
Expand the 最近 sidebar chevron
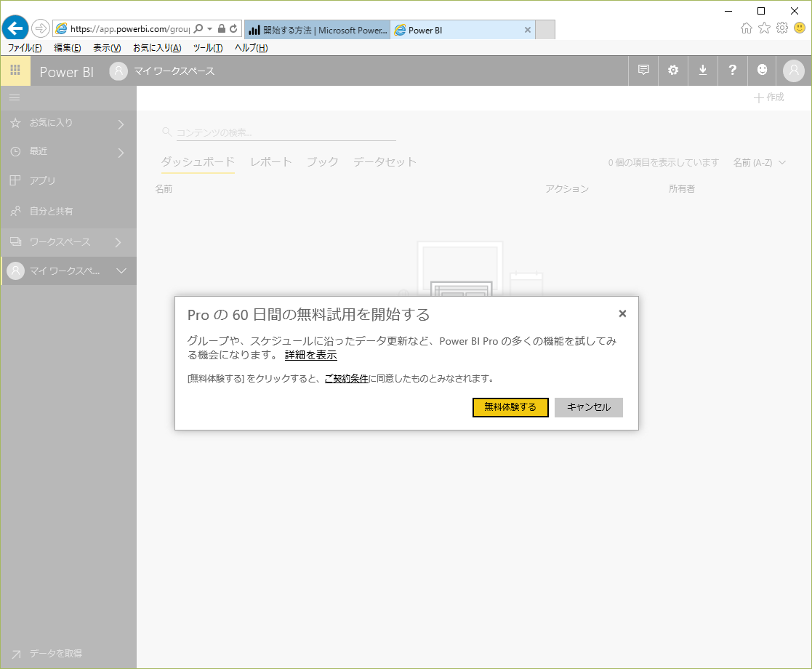[x=121, y=153]
